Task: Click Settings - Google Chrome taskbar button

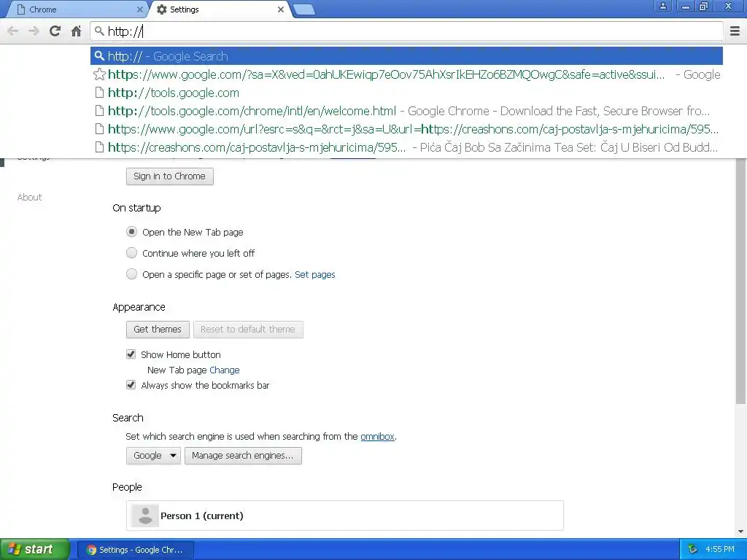Action: pos(135,550)
